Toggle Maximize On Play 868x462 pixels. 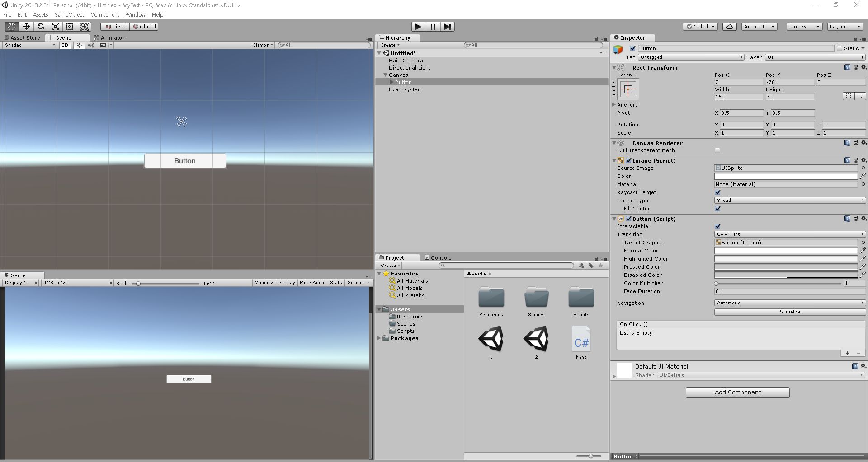point(275,283)
